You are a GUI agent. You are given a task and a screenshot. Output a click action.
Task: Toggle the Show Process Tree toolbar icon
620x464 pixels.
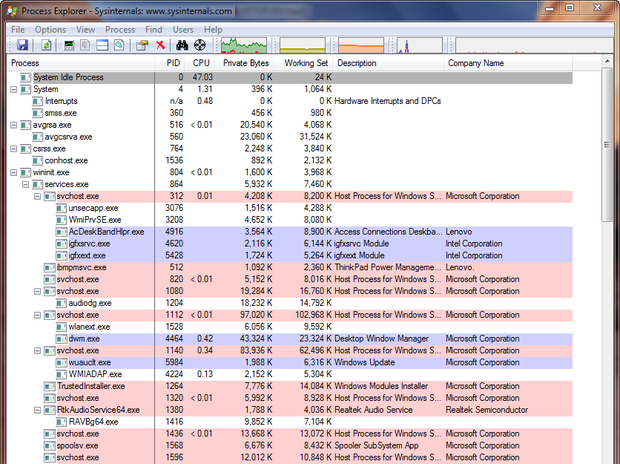(x=85, y=45)
